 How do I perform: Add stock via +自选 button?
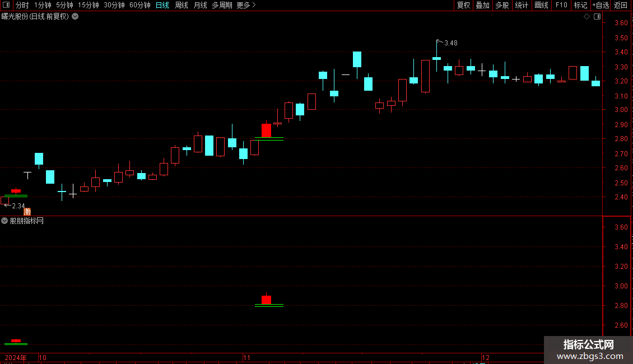(601, 5)
